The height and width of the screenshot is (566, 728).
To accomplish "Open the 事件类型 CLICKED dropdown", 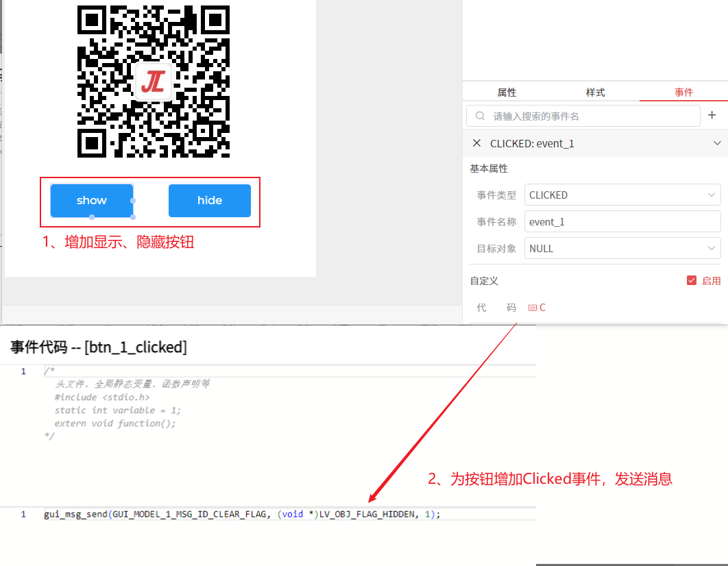I will coord(622,195).
